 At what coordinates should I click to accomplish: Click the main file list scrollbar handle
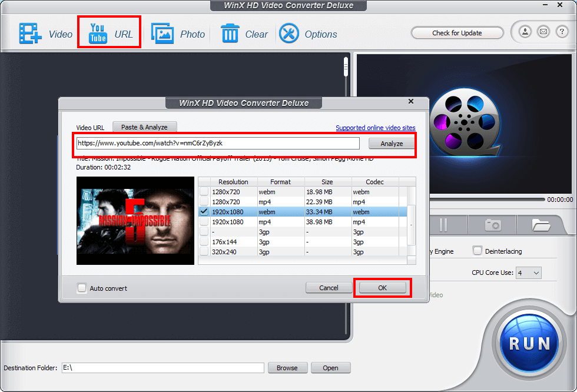pos(346,67)
